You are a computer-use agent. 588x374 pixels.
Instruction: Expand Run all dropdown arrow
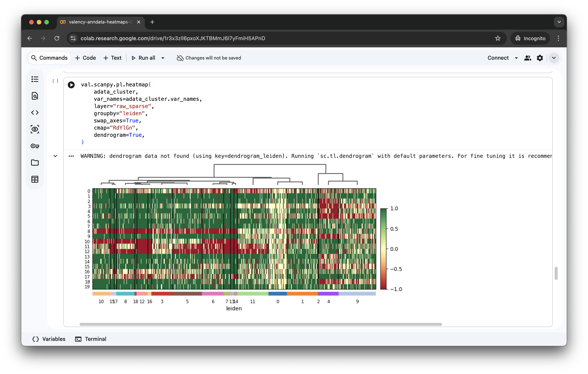point(163,58)
